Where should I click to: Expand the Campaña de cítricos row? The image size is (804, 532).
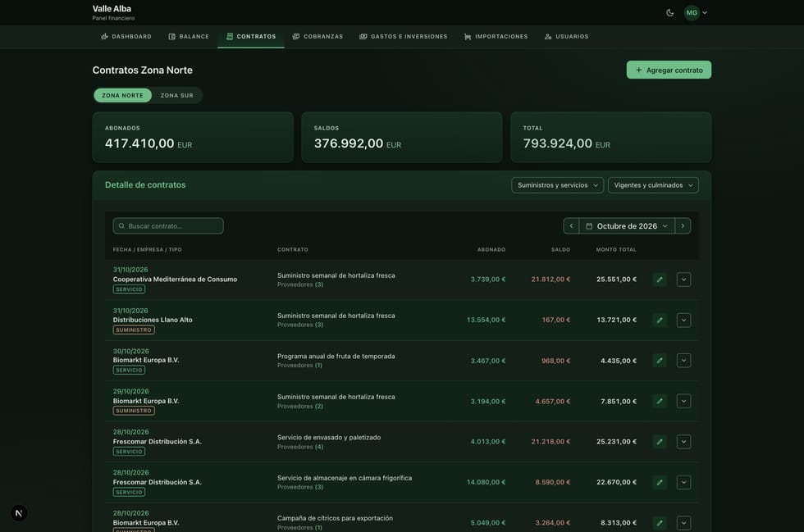click(683, 523)
